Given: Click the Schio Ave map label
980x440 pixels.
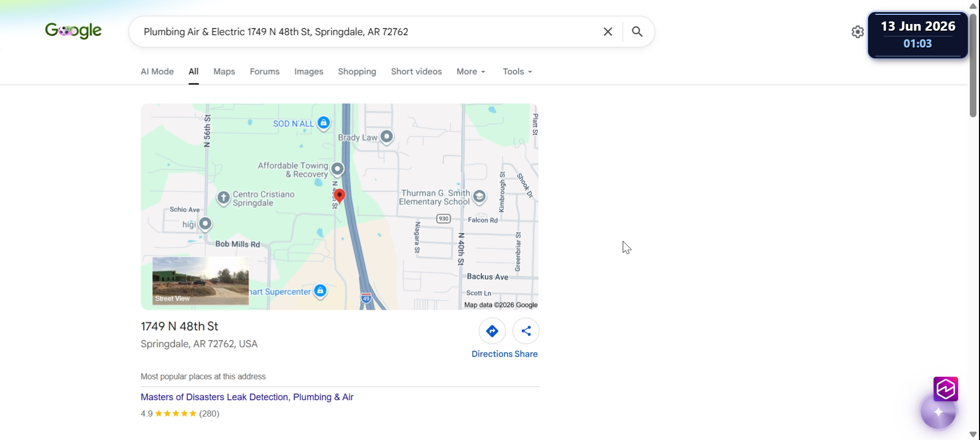Looking at the screenshot, I should (185, 210).
